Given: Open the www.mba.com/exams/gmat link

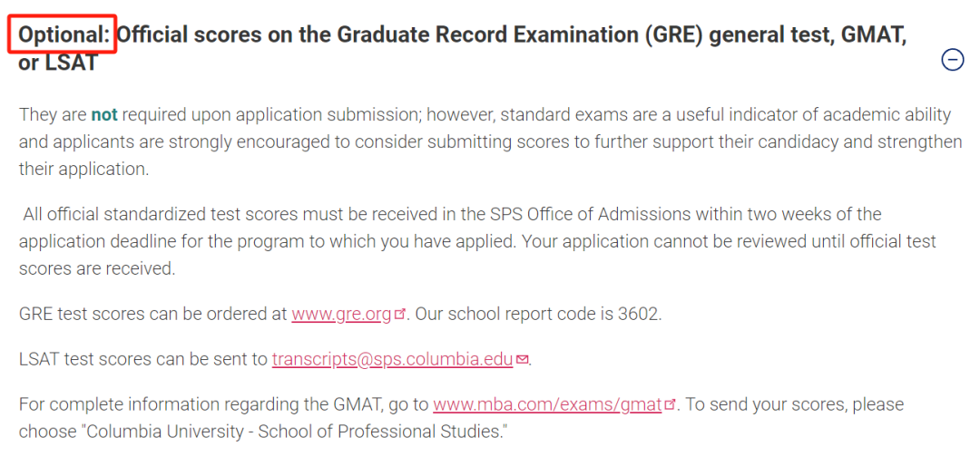Looking at the screenshot, I should coord(547,404).
